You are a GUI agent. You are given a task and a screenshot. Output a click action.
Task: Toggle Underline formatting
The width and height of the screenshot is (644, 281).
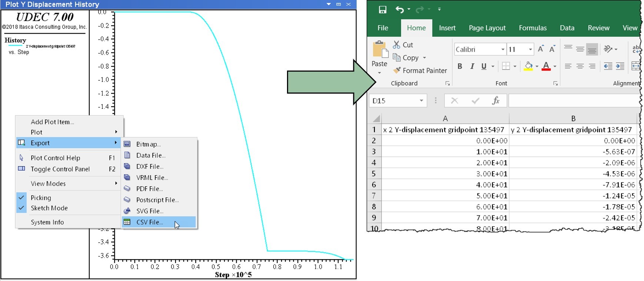click(x=484, y=66)
